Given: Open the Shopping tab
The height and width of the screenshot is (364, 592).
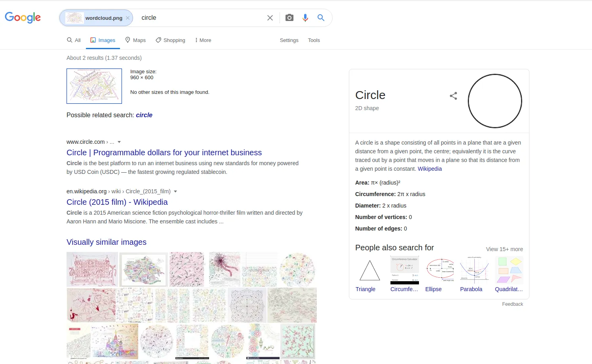Looking at the screenshot, I should point(170,40).
